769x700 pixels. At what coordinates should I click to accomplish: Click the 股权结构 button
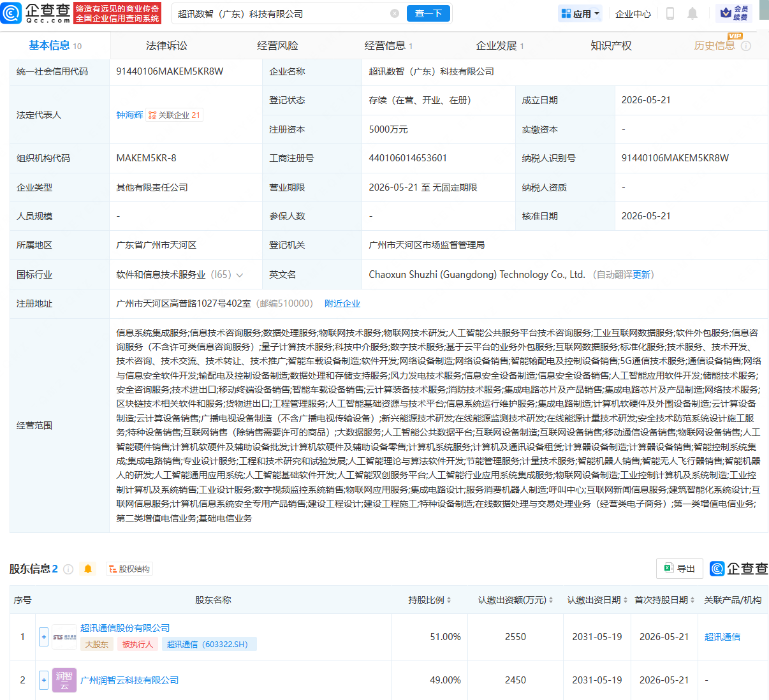point(129,569)
